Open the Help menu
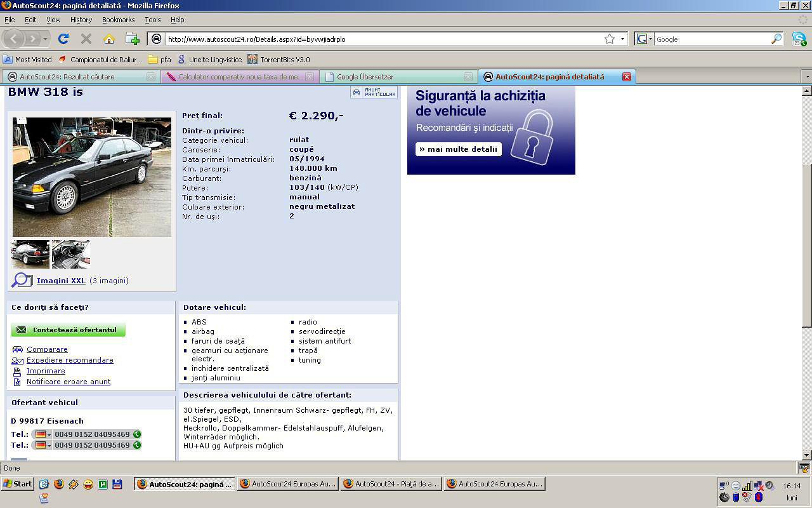 178,20
